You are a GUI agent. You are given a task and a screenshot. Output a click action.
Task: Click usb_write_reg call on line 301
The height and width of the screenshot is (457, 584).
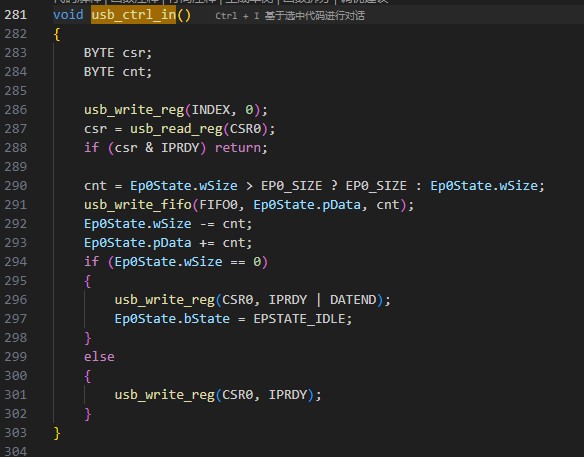[164, 395]
